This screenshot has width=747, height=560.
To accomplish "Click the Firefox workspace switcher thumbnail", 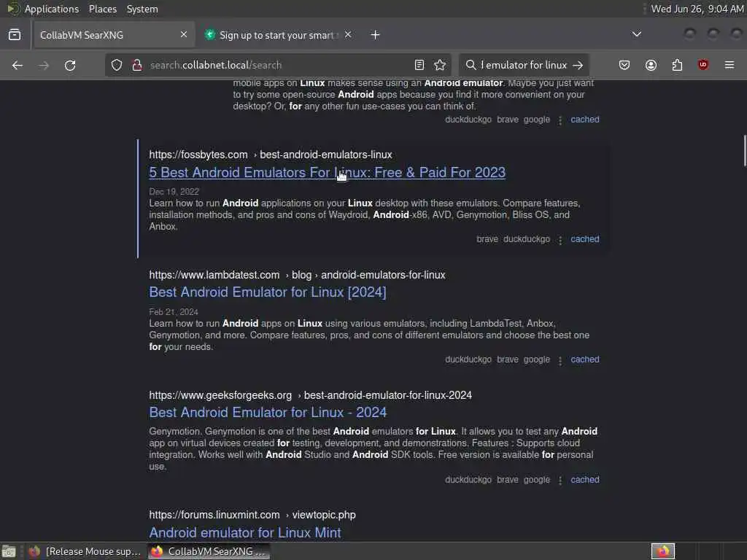I will pos(662,551).
